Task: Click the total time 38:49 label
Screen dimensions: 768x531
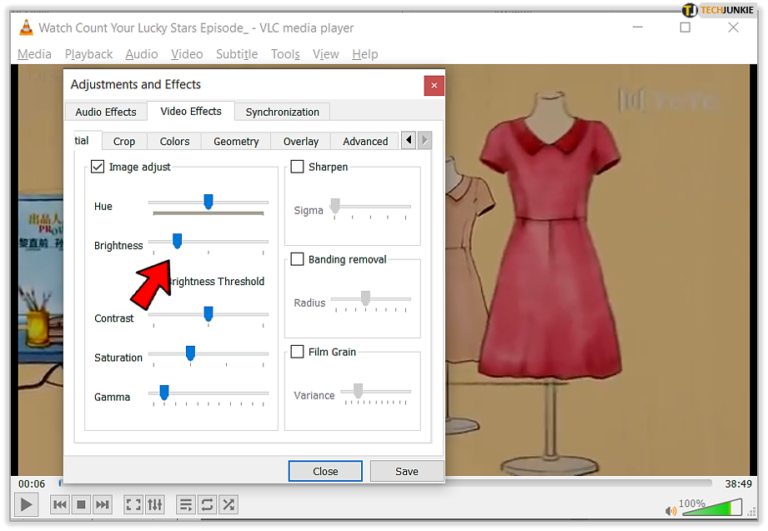Action: coord(738,484)
